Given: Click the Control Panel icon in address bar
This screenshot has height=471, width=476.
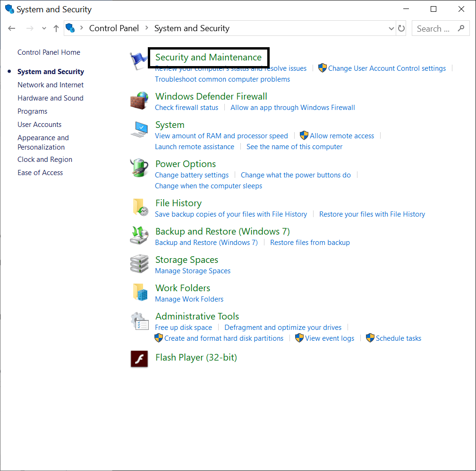Looking at the screenshot, I should click(70, 28).
